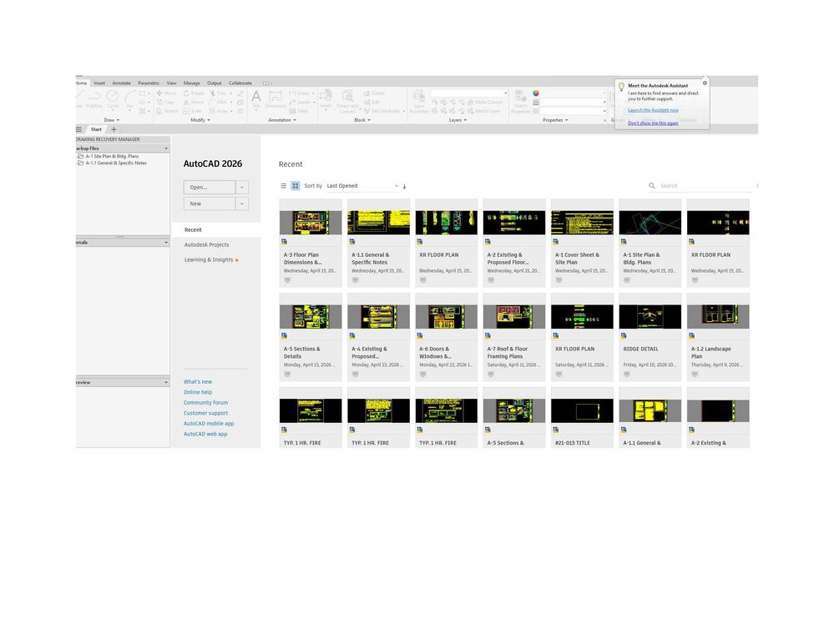Switch to the Annotate ribbon tab
The width and height of the screenshot is (834, 644).
121,83
